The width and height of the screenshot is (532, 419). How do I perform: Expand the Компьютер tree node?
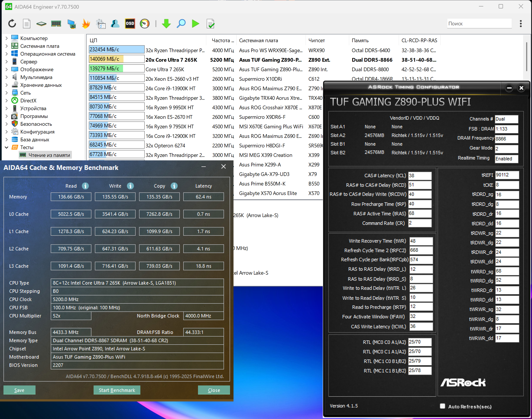(x=7, y=38)
